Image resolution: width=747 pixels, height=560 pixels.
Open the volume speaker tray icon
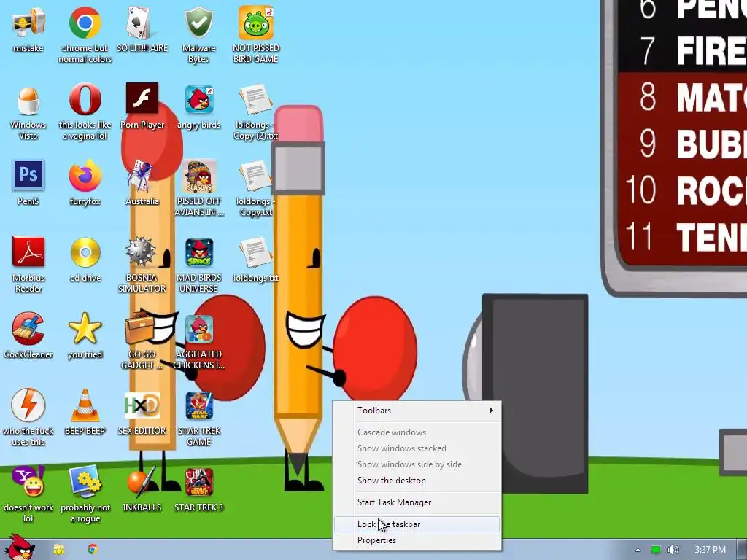[x=673, y=550]
